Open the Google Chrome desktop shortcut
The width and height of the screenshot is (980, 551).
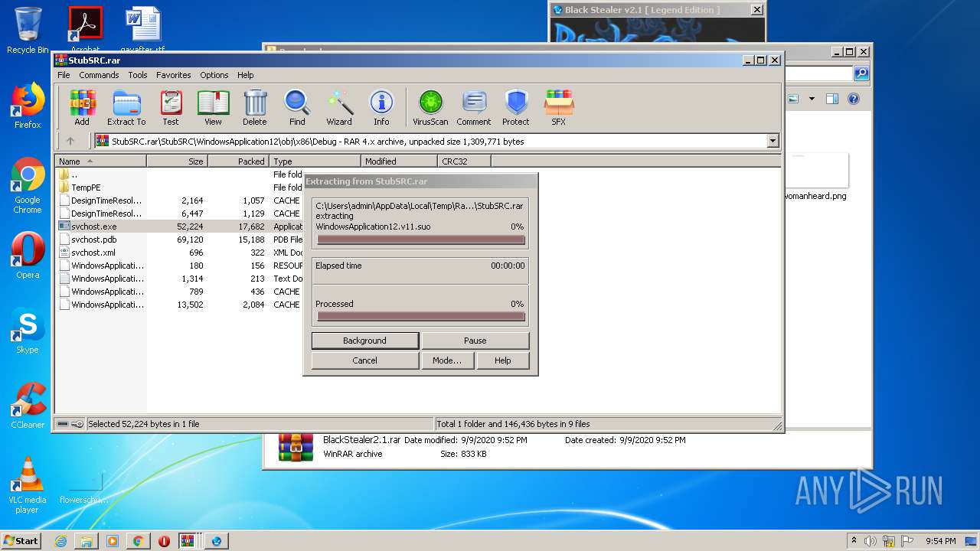coord(28,186)
